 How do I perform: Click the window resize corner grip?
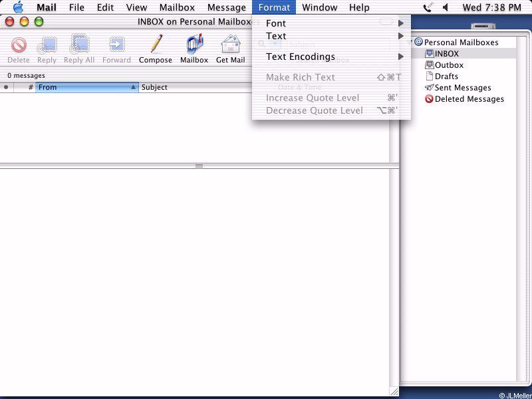point(394,392)
